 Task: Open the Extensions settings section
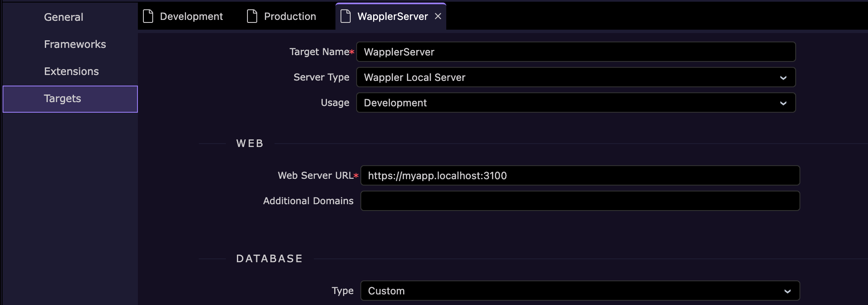point(71,71)
